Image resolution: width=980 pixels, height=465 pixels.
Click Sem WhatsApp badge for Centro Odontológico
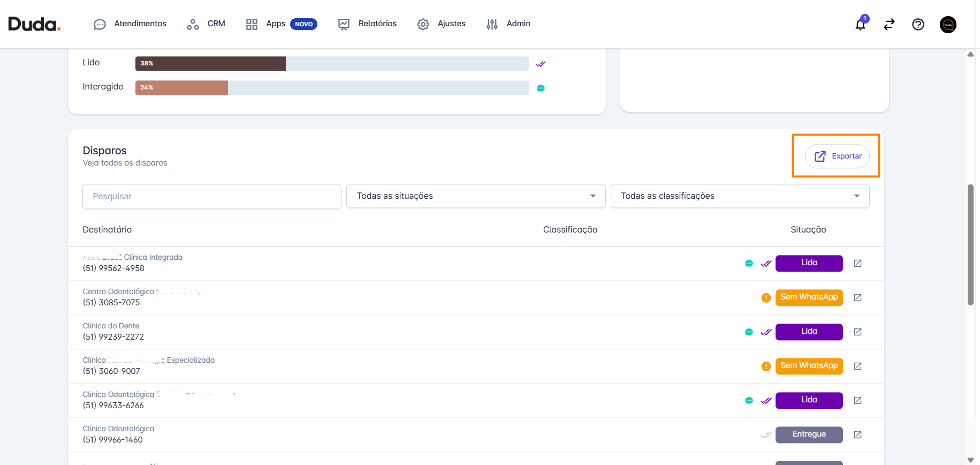tap(809, 297)
